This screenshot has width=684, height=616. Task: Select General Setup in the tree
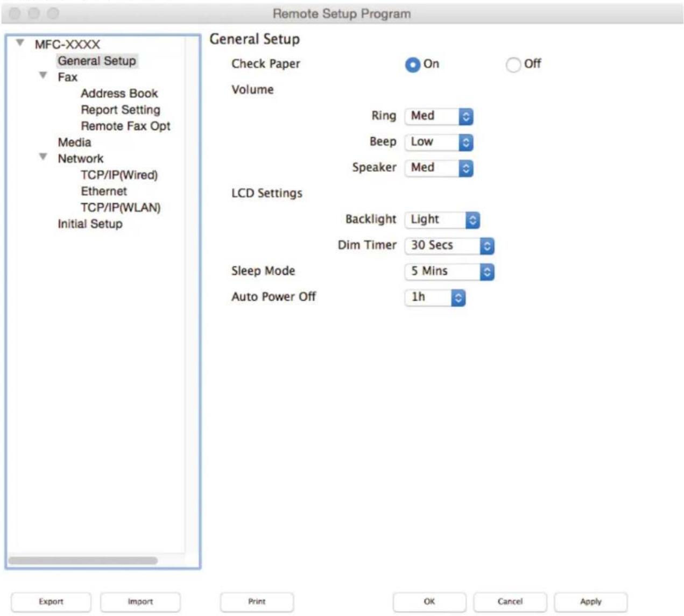tap(97, 61)
